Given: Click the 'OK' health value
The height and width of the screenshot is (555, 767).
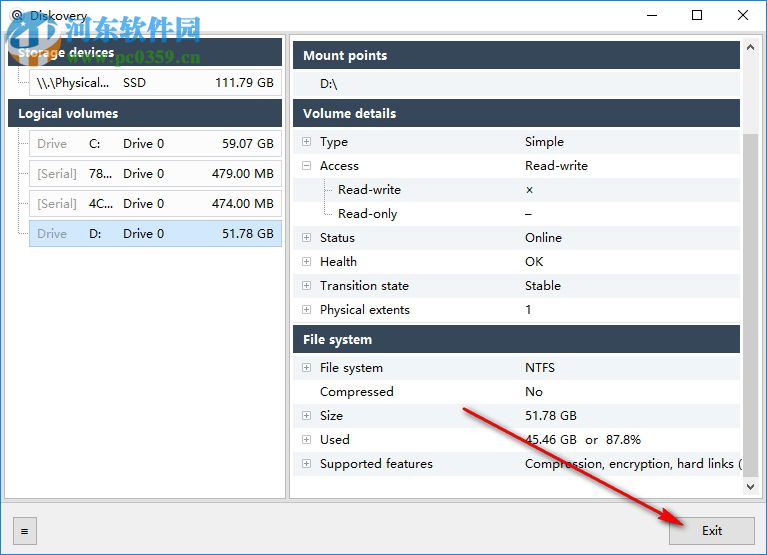Looking at the screenshot, I should [x=534, y=262].
